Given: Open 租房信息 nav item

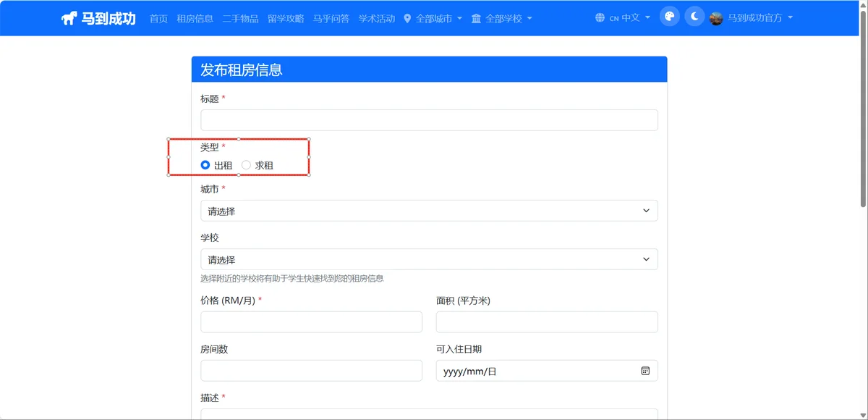Looking at the screenshot, I should 195,18.
